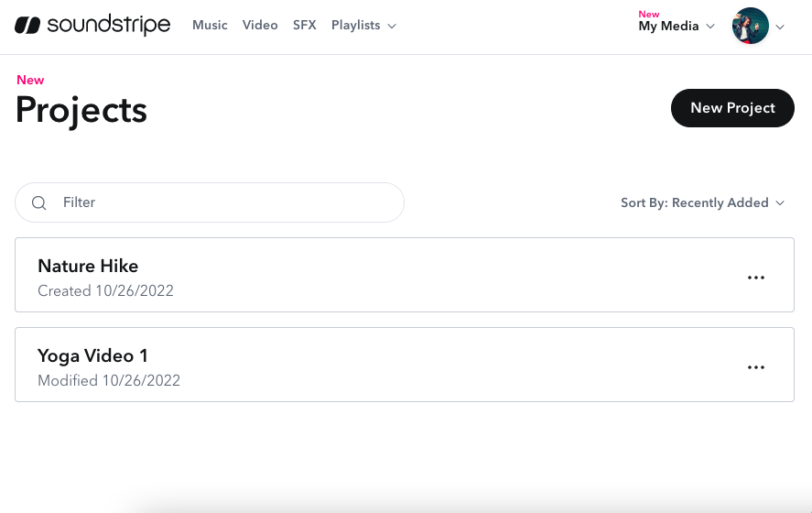The width and height of the screenshot is (812, 513).
Task: Click the magnifying glass search icon
Action: coord(39,202)
